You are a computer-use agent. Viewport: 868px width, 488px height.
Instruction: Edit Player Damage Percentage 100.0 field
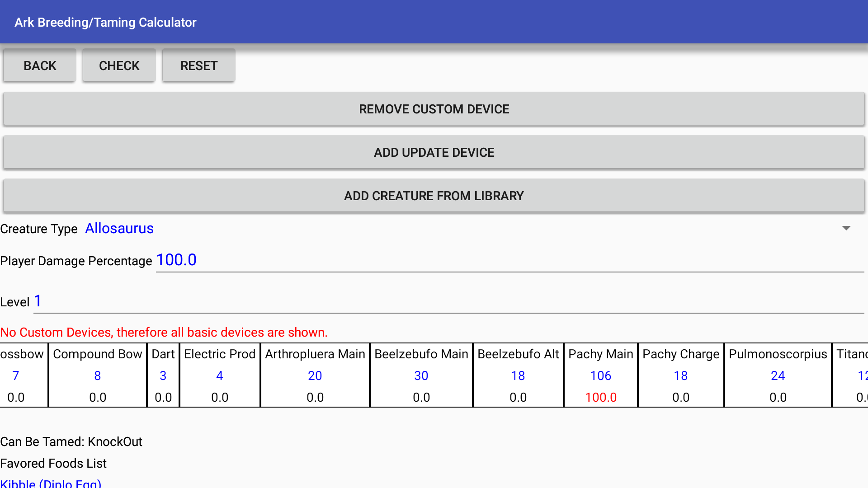510,260
